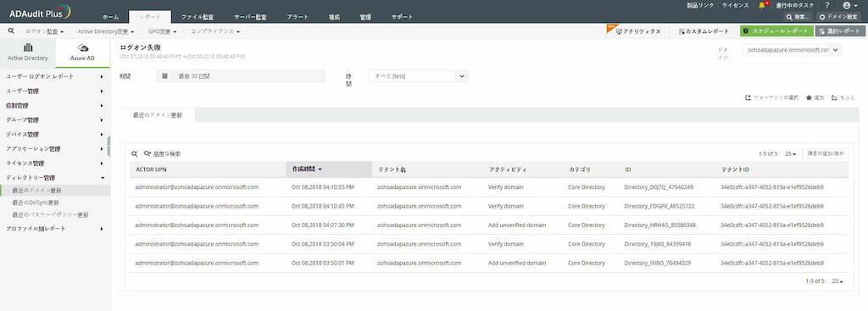Viewport: 868px width, 311px height.
Task: Expand ライセンス管理 in sidebar
Action: click(x=55, y=164)
